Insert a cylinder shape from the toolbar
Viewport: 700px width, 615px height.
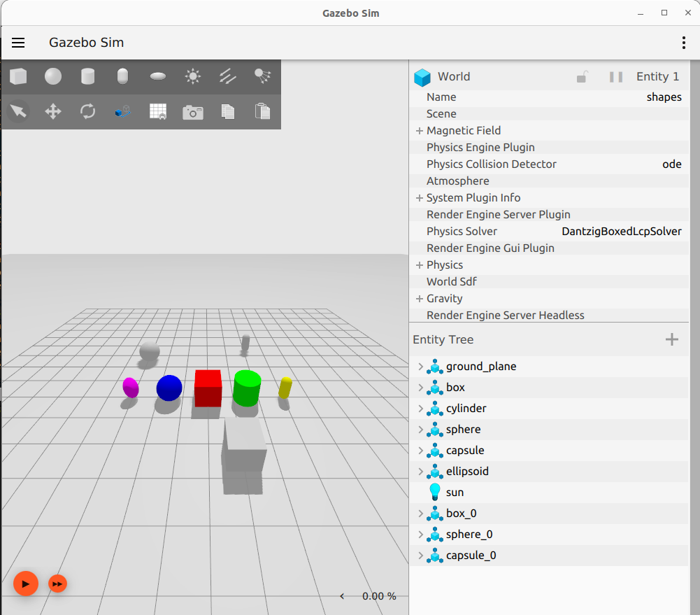88,76
